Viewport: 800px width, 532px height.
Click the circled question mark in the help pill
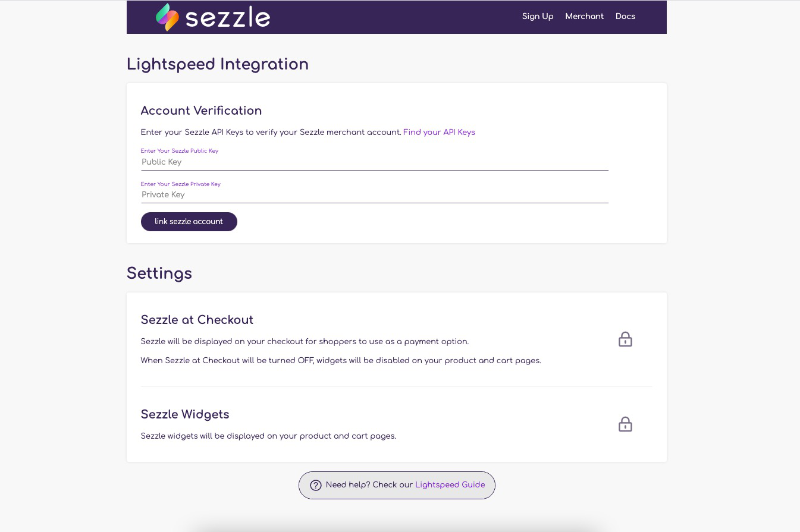tap(316, 485)
